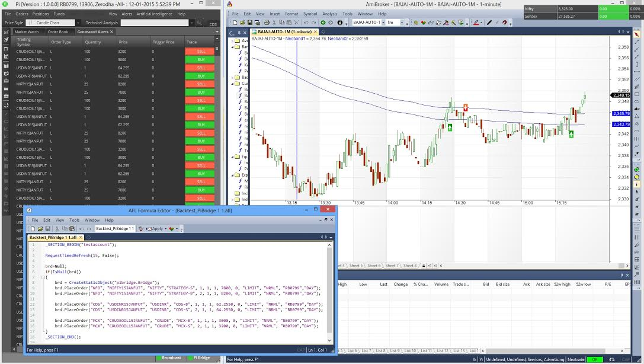Open Price Style Candle Chart dropdown
The width and height of the screenshot is (644, 364).
(78, 23)
